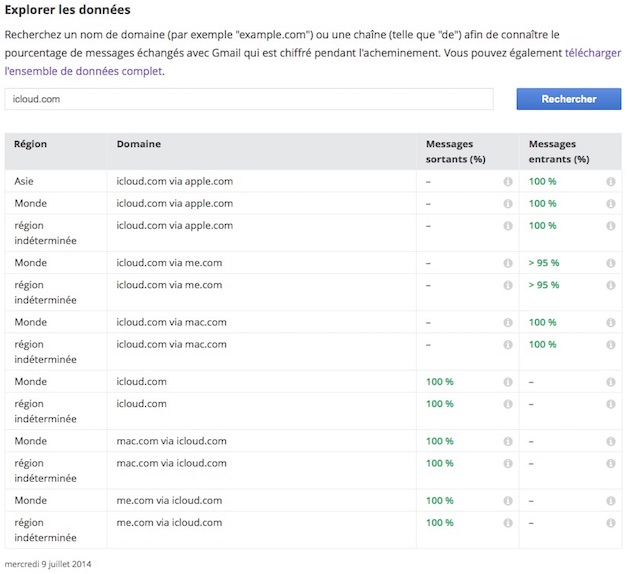This screenshot has width=630, height=574.
Task: Click incoming info icon for Monde mac.com via icloud.com
Action: point(611,441)
